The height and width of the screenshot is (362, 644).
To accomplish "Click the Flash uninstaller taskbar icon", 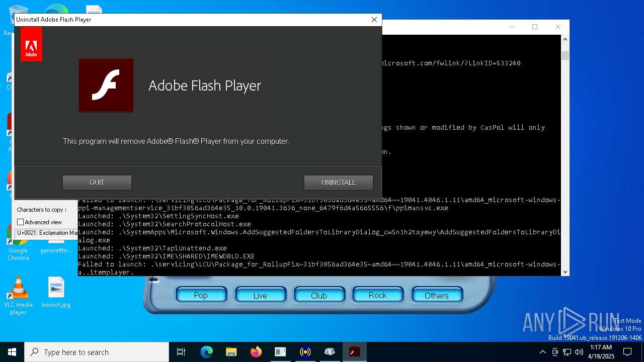I will 354,352.
